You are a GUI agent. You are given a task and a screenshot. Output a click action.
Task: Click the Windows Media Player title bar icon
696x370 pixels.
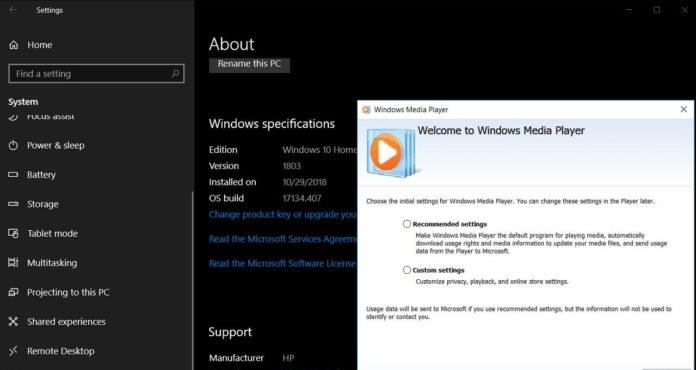point(366,110)
